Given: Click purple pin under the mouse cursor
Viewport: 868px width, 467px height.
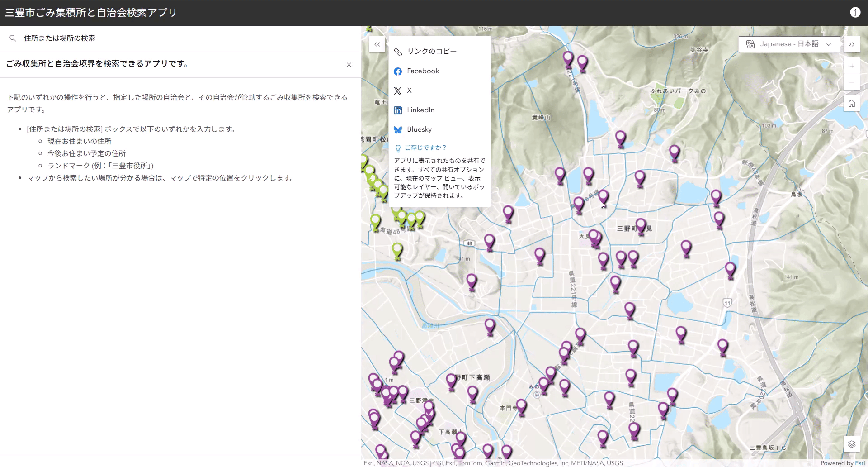Looking at the screenshot, I should (x=603, y=197).
